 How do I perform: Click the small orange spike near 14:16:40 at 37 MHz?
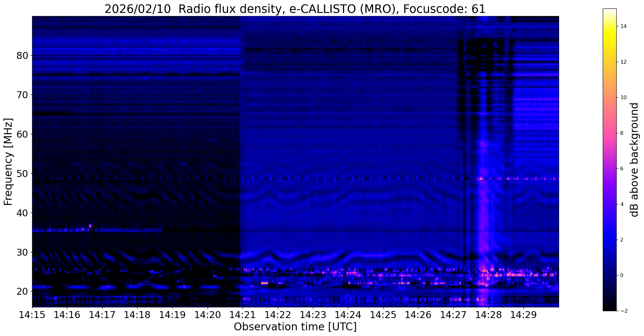coord(90,225)
